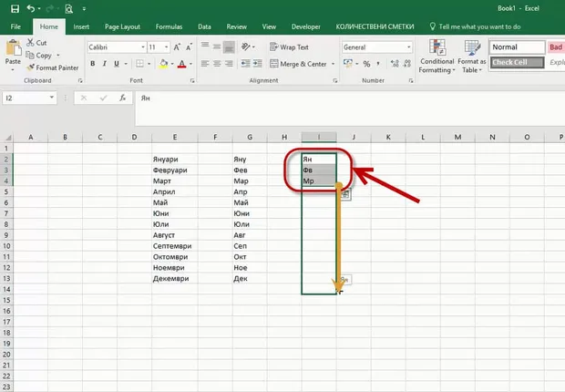
Task: Click the Accounting Number Format icon
Action: click(x=348, y=64)
